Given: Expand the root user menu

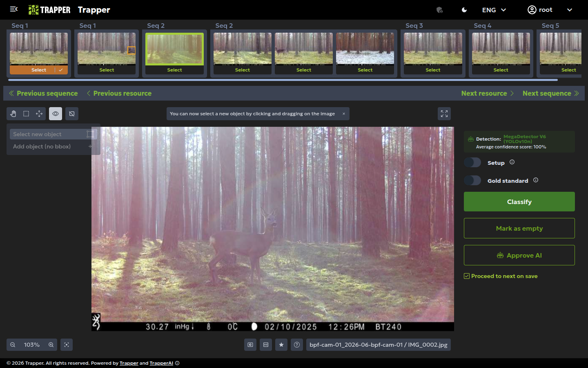Looking at the screenshot, I should click(550, 10).
